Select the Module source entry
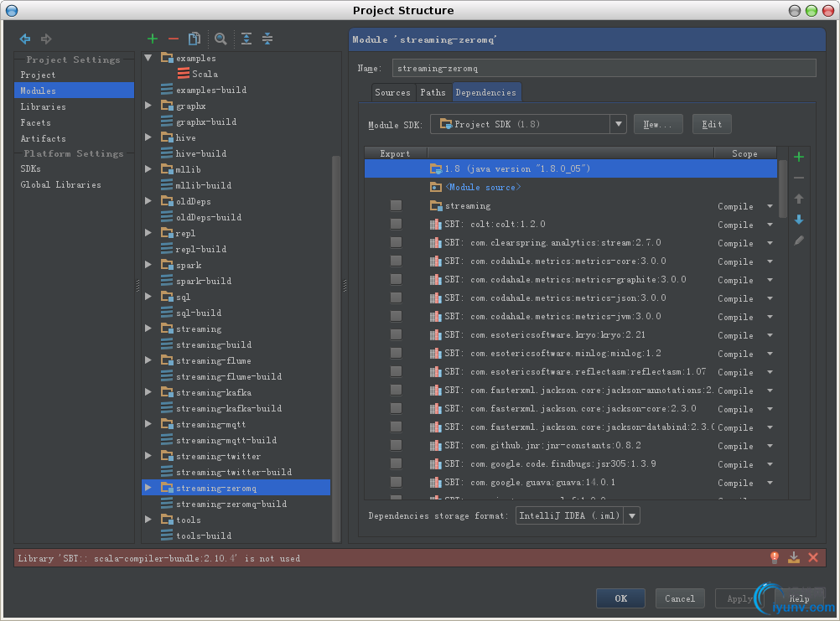 tap(475, 187)
